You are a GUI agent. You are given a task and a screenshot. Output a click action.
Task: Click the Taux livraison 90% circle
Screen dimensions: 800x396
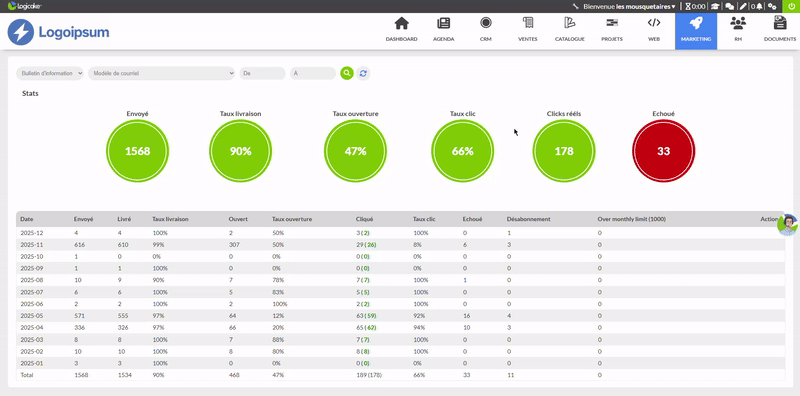(x=240, y=151)
